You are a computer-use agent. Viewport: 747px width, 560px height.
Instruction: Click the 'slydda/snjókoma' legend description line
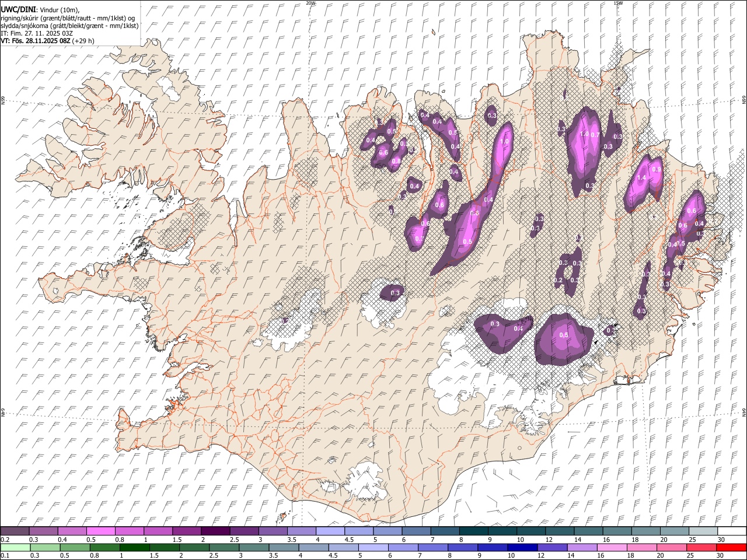(x=69, y=26)
